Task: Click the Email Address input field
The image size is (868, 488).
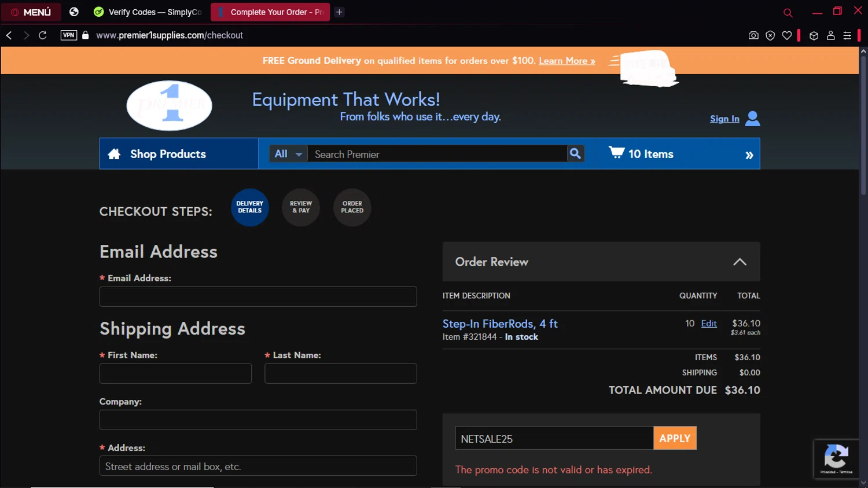Action: tap(258, 296)
